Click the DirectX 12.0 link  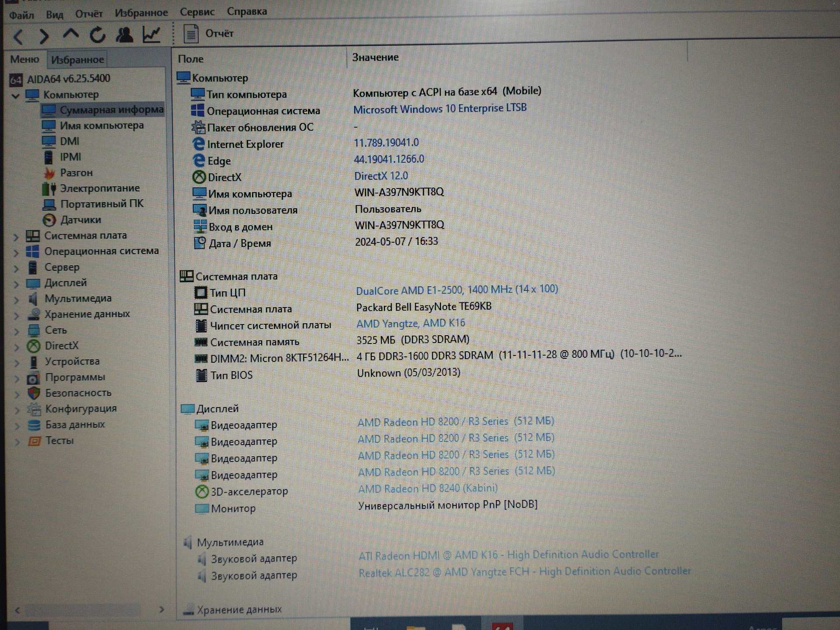[381, 176]
